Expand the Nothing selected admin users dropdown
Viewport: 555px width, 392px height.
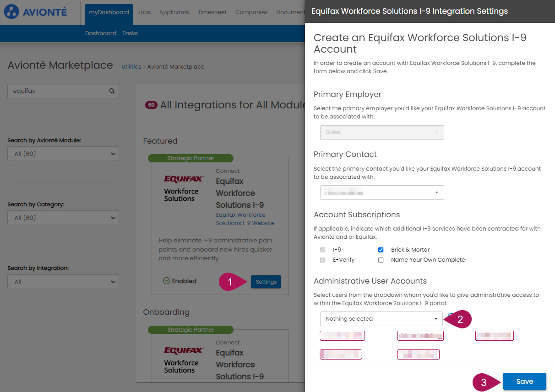pyautogui.click(x=381, y=319)
